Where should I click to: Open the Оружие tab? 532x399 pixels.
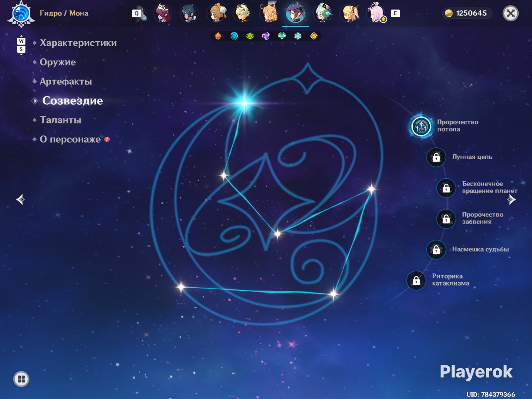click(58, 62)
